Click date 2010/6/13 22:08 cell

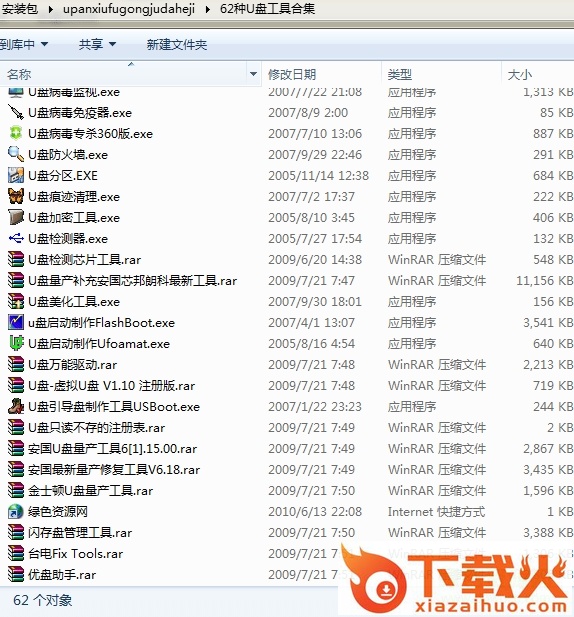pyautogui.click(x=315, y=512)
